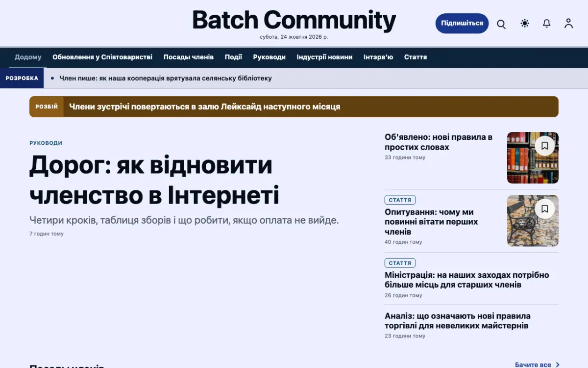Open 'Опитування: чому ми повинні вітати перших членів'
Viewport: 588px width, 368px height.
point(431,222)
